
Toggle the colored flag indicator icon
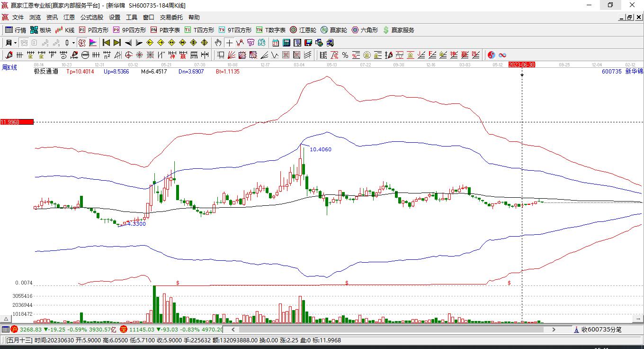coord(93,43)
